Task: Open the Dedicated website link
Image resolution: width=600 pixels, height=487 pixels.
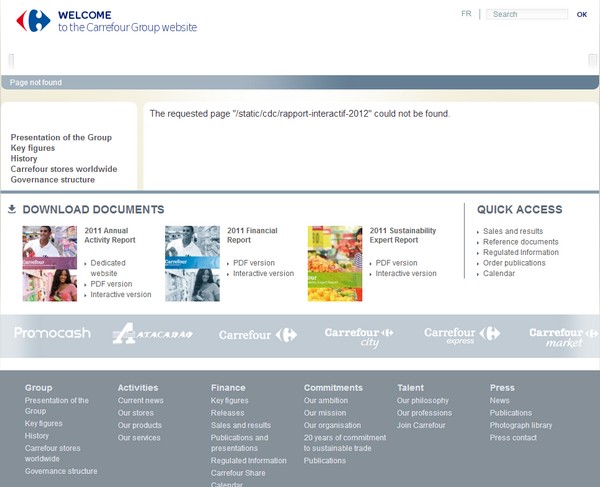Action: 109,268
